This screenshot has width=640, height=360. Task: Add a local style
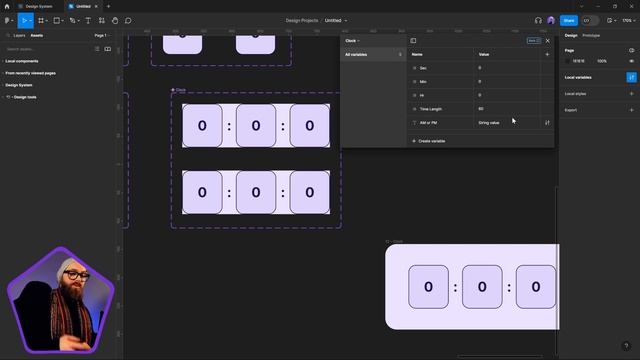point(631,93)
